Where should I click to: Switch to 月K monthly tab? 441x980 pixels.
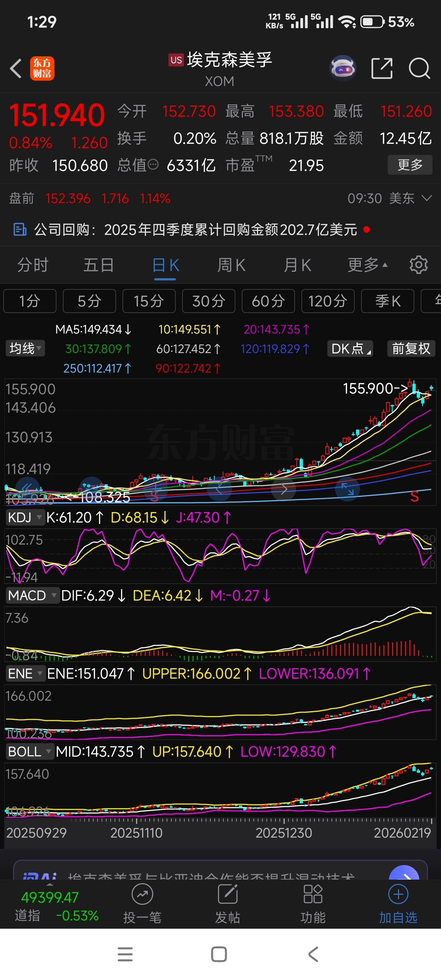[x=297, y=265]
